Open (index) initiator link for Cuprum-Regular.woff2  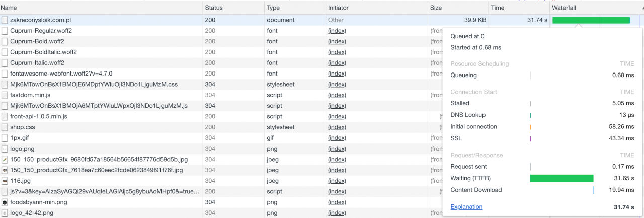(x=337, y=31)
